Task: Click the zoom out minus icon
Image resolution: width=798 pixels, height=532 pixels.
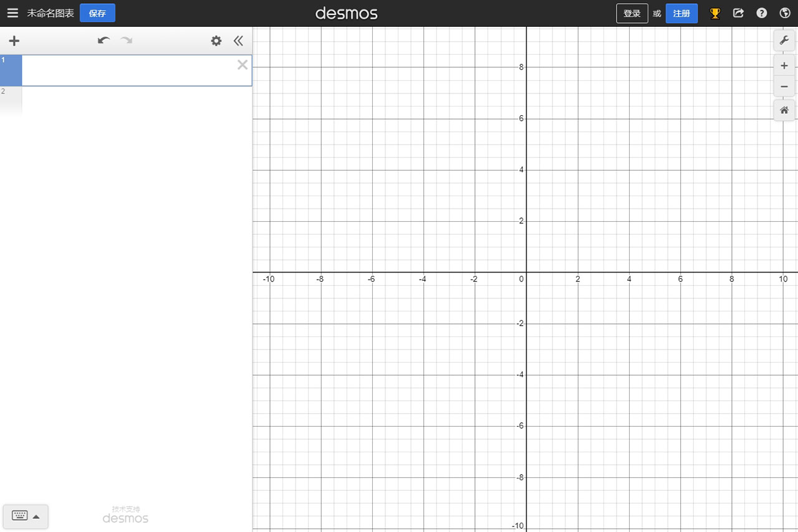Action: click(784, 87)
